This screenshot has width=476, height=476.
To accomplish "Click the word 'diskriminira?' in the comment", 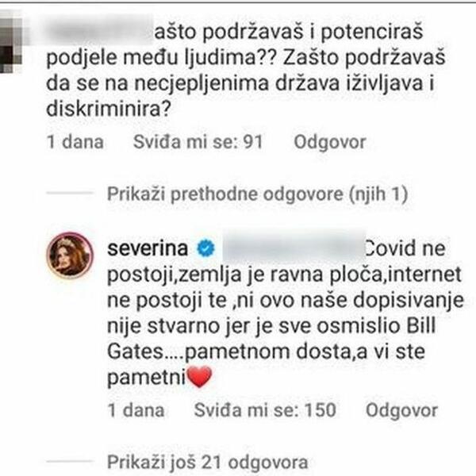I will 109,109.
